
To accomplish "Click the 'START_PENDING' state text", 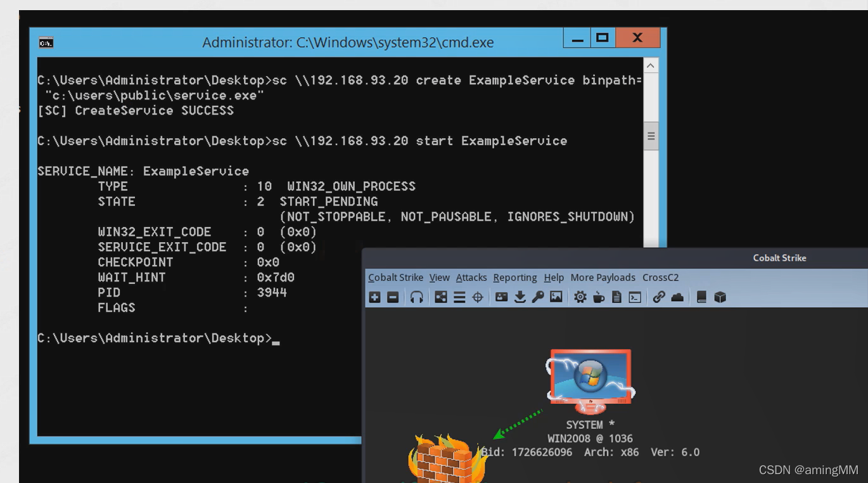I will click(x=329, y=202).
